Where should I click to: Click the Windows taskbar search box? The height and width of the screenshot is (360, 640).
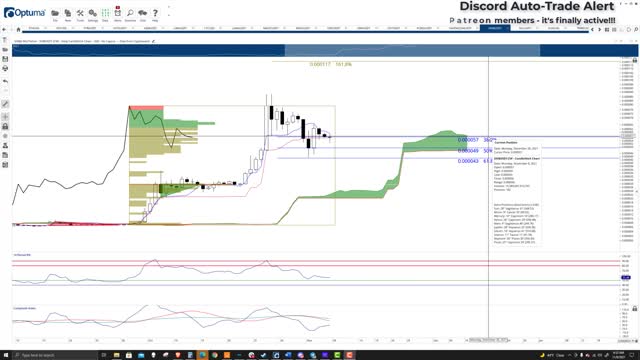tap(55, 355)
